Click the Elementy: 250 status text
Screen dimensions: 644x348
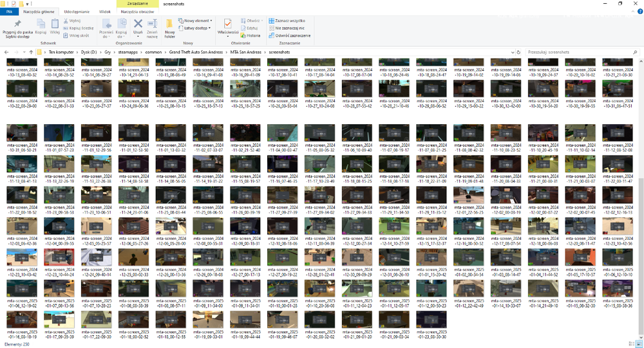[17, 344]
